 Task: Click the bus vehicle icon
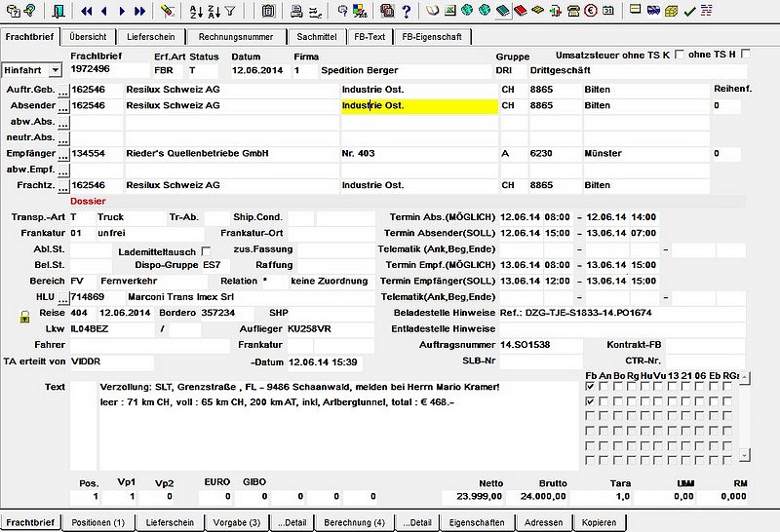(x=653, y=10)
